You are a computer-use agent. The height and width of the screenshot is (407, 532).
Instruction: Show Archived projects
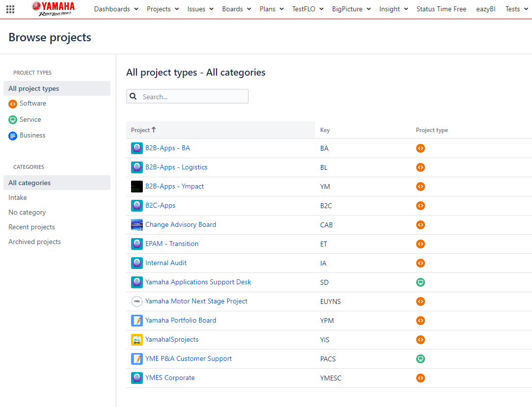35,242
